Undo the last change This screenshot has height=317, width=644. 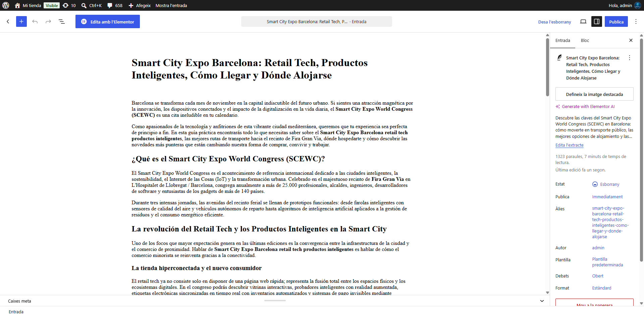point(35,21)
